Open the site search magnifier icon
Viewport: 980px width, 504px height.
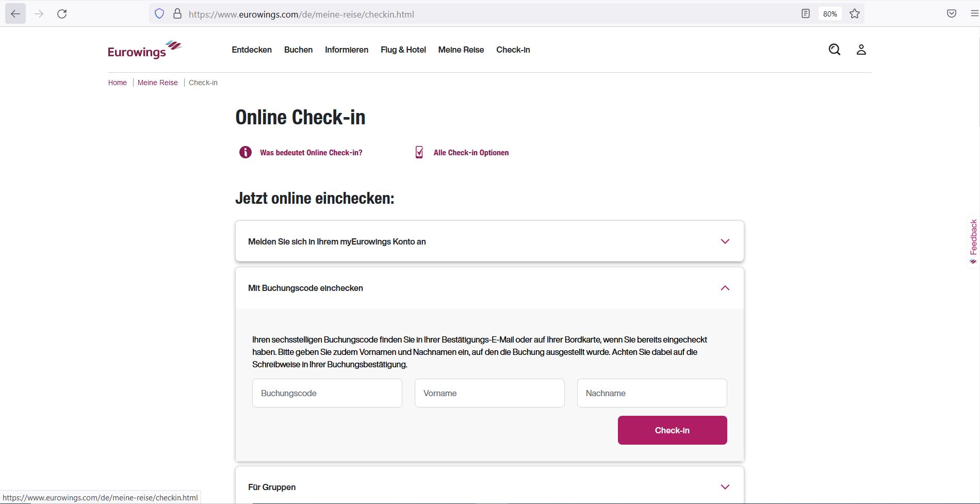click(x=834, y=50)
